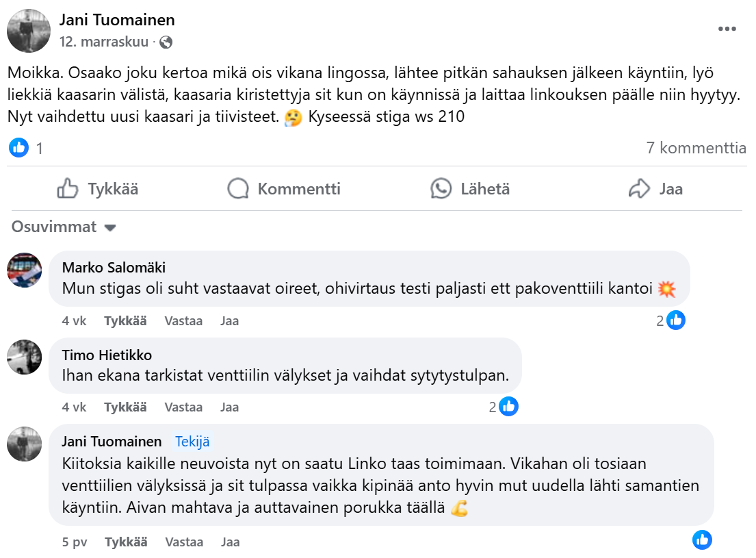Screen dimensions: 756x558
Task: Click the public globe privacy icon
Action: pos(166,42)
